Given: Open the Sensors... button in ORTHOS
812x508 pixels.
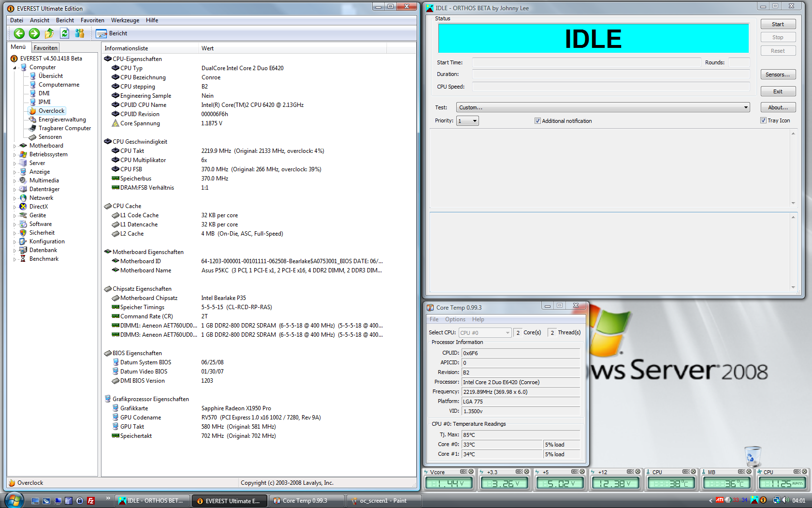Looking at the screenshot, I should point(778,75).
